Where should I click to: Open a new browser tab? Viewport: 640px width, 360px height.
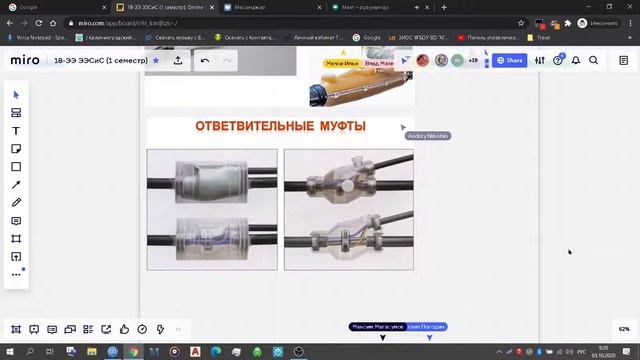tap(444, 7)
